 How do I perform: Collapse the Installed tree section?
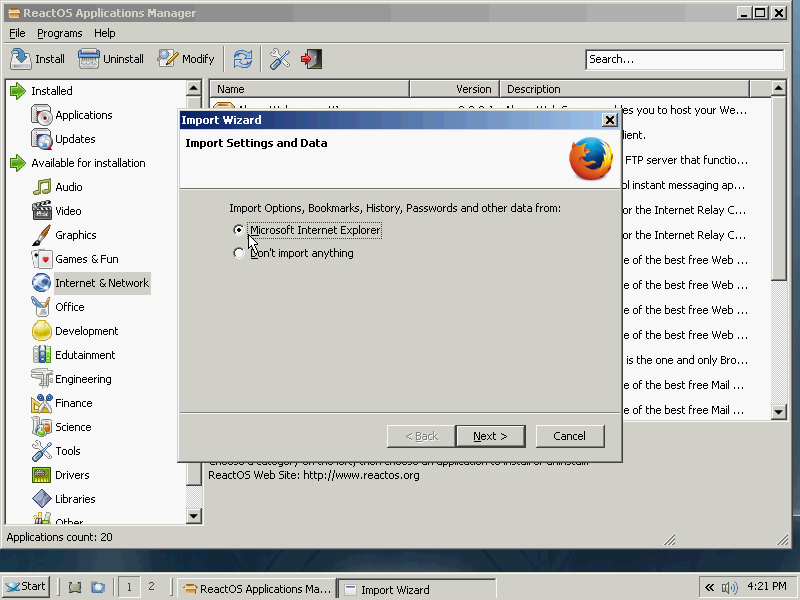click(17, 91)
